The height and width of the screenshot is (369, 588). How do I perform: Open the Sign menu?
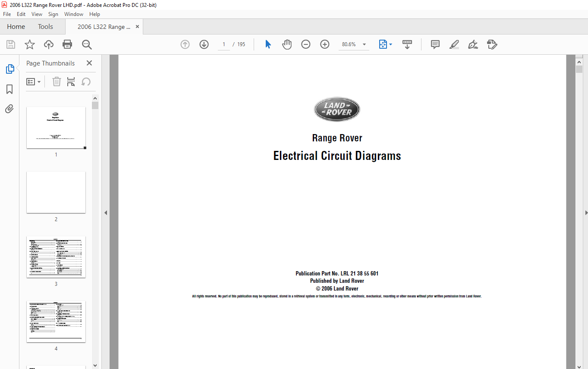[x=53, y=14]
